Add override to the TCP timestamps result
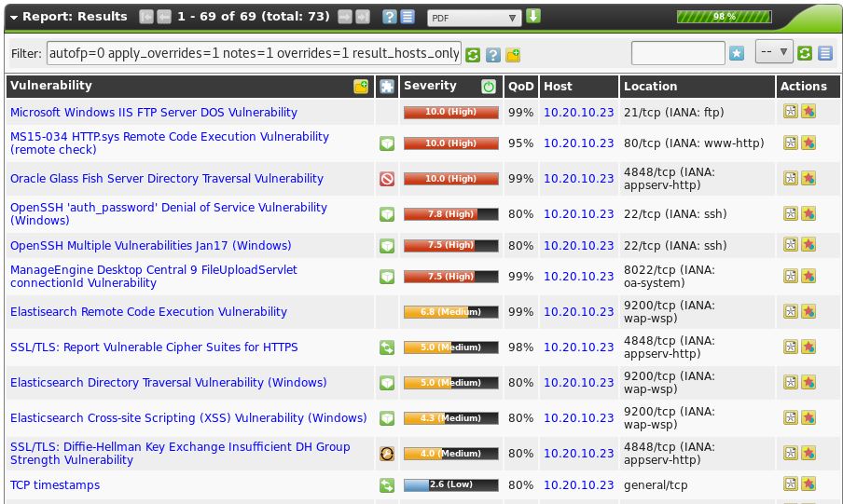Viewport: 843px width, 504px height. (x=808, y=484)
